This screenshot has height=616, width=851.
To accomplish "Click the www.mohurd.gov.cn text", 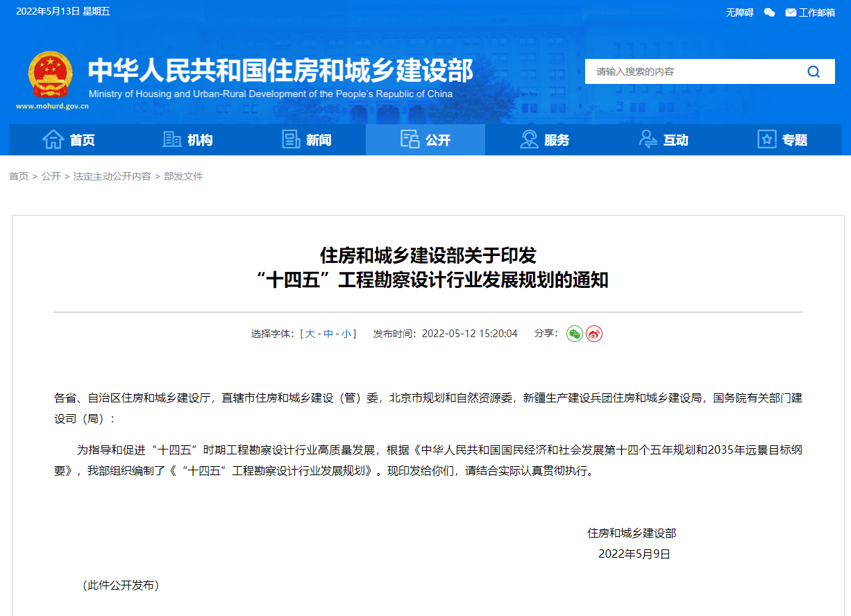I will point(52,106).
